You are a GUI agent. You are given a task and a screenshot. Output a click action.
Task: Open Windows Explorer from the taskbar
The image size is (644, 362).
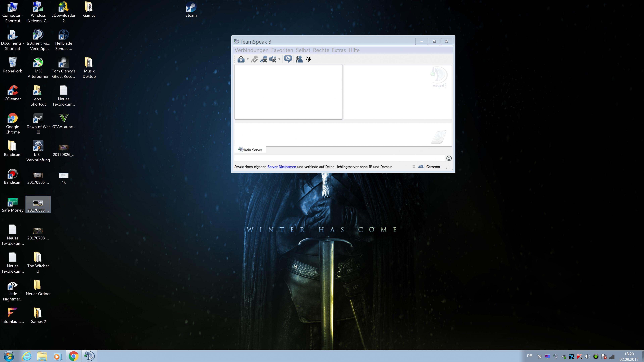click(x=42, y=356)
